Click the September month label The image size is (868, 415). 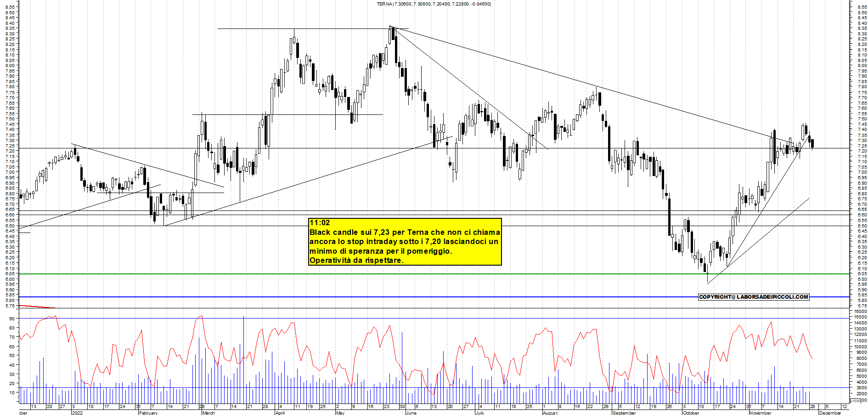pos(624,413)
